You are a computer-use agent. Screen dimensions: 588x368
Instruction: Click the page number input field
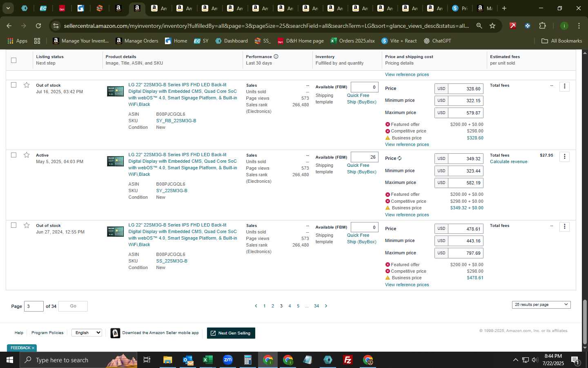[x=34, y=306]
